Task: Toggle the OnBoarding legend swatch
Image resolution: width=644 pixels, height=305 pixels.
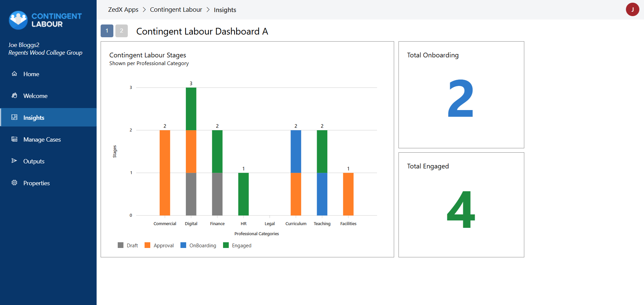Action: point(183,245)
